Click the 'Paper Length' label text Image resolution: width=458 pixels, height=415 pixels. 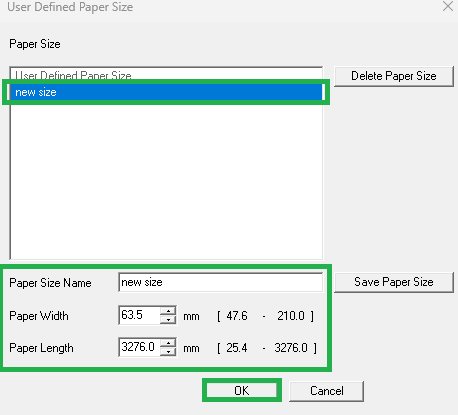pos(41,348)
